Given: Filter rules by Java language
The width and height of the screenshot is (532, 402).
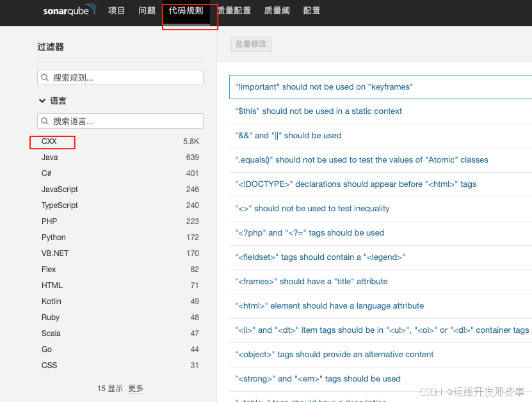Looking at the screenshot, I should point(49,157).
